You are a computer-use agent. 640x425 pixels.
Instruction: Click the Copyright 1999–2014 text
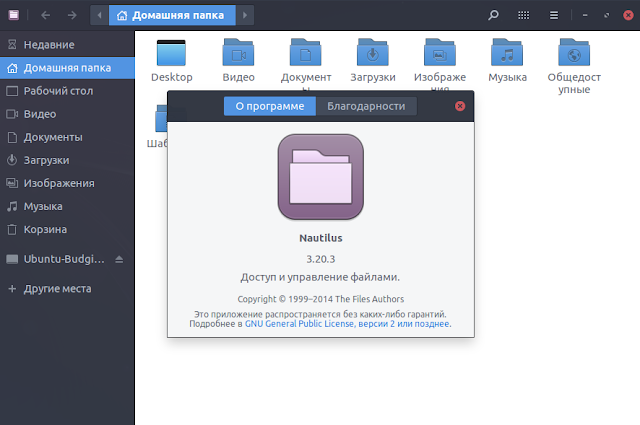pyautogui.click(x=321, y=299)
